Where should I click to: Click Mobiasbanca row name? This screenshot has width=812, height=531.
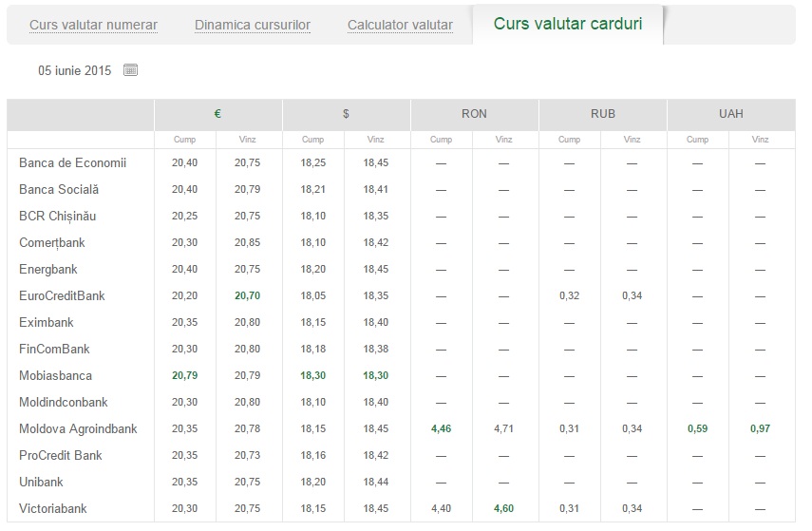pyautogui.click(x=55, y=375)
